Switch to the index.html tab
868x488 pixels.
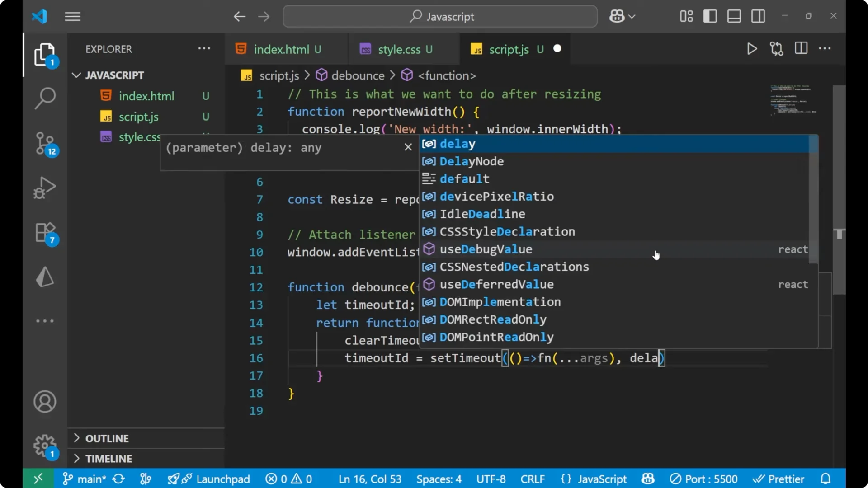point(282,49)
